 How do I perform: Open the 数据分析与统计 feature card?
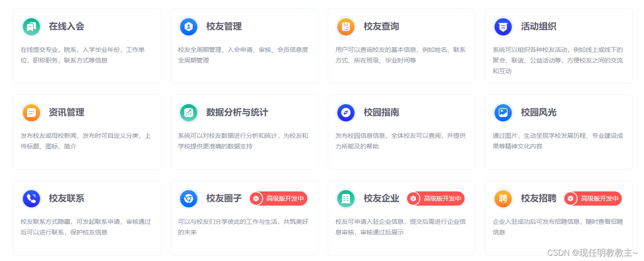pyautogui.click(x=244, y=131)
